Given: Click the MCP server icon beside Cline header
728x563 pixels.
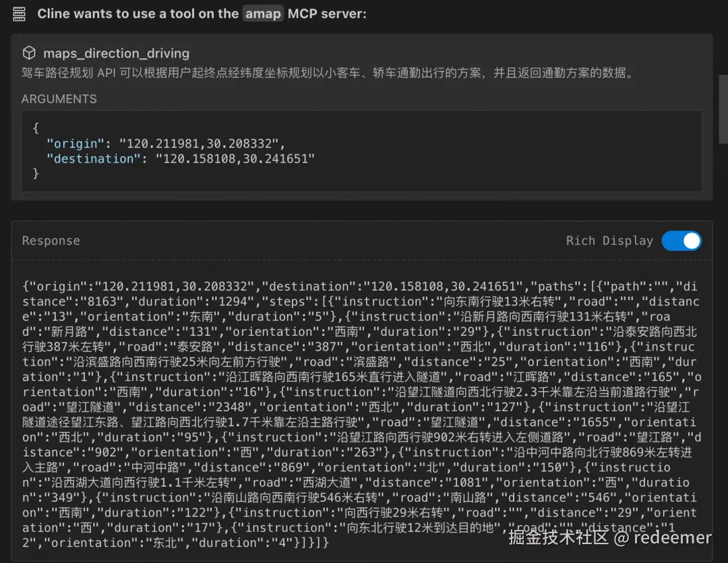Looking at the screenshot, I should tap(19, 14).
